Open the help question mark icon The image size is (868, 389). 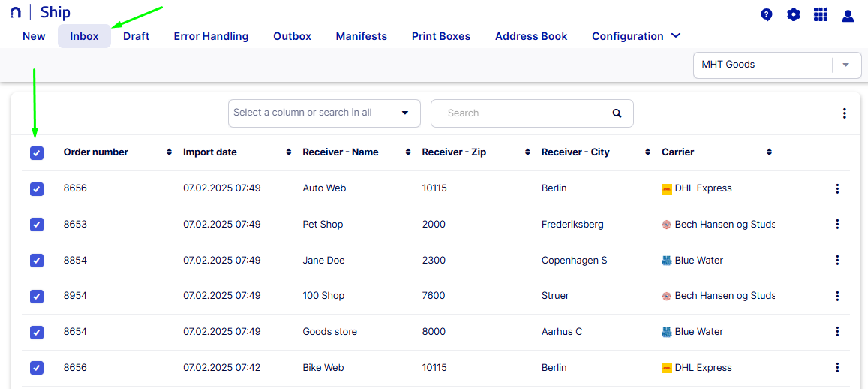(766, 14)
